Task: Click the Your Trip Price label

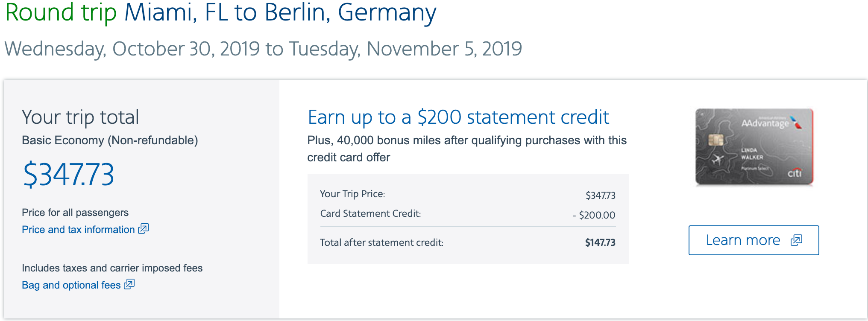Action: tap(352, 194)
